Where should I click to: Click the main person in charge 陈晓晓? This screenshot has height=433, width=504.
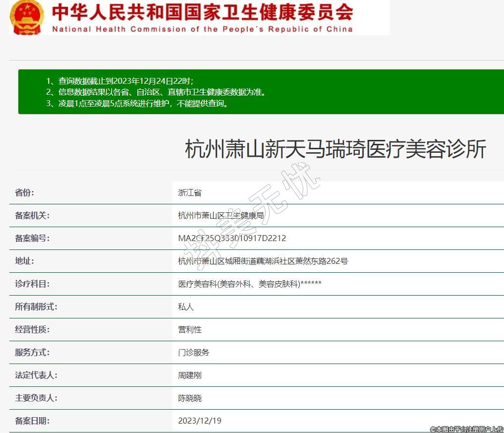coord(190,398)
